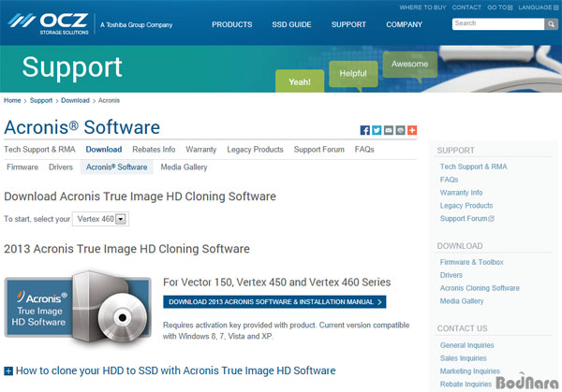Click Rebate Inquiries link

click(x=466, y=385)
